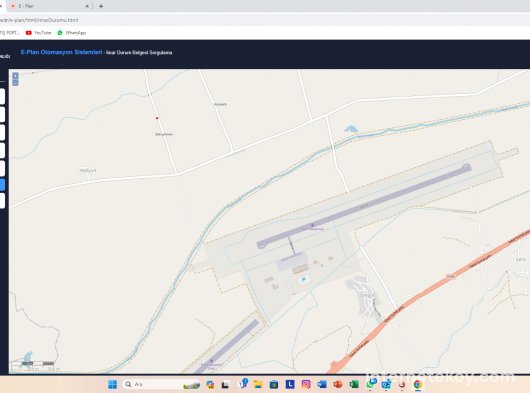Open File Explorer from taskbar
Viewport: 530px width, 393px height.
click(258, 384)
